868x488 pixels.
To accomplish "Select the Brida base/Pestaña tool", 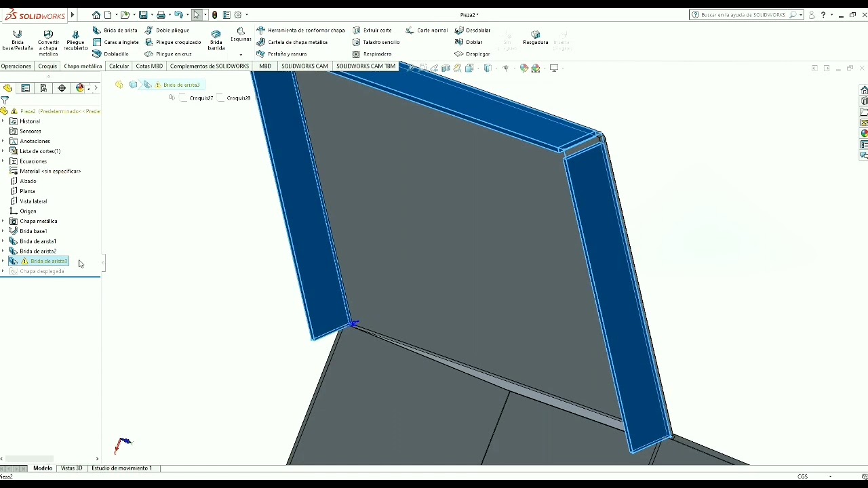I will click(x=17, y=41).
